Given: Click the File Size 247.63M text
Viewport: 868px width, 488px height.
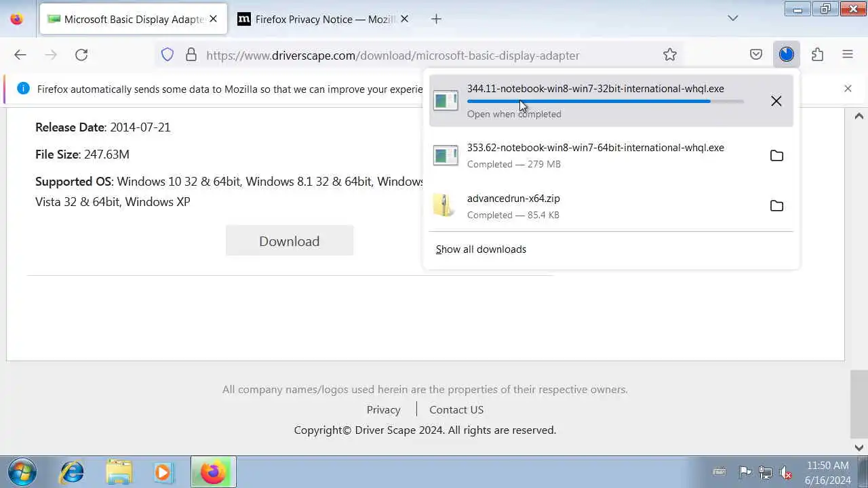Looking at the screenshot, I should (82, 155).
